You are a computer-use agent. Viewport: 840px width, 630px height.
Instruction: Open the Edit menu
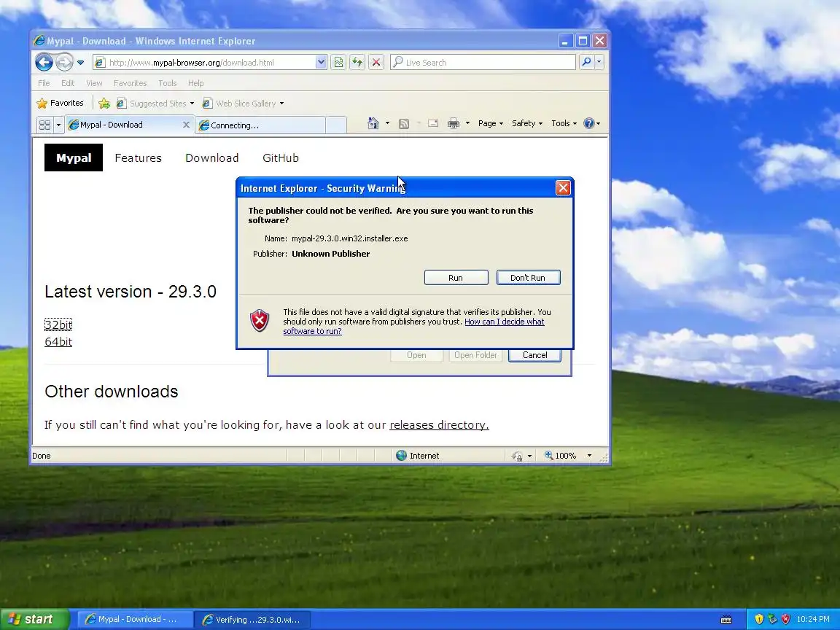click(x=68, y=83)
